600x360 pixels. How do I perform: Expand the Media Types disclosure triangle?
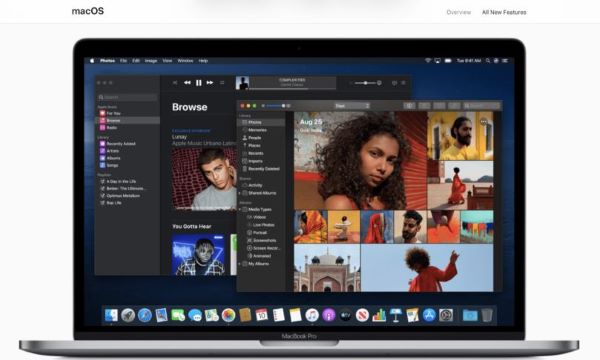[x=240, y=210]
